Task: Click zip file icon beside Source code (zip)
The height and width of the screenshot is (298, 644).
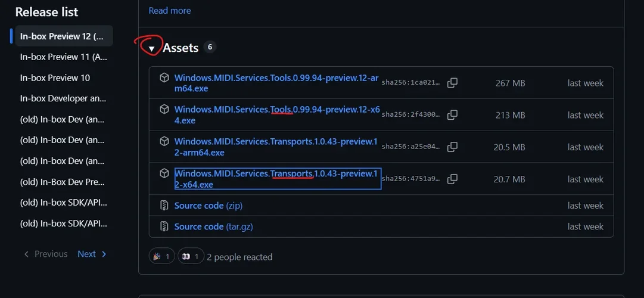Action: tap(164, 205)
